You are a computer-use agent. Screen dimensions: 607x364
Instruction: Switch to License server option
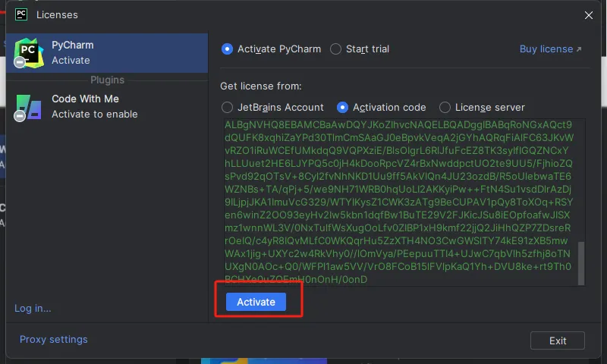coord(445,108)
